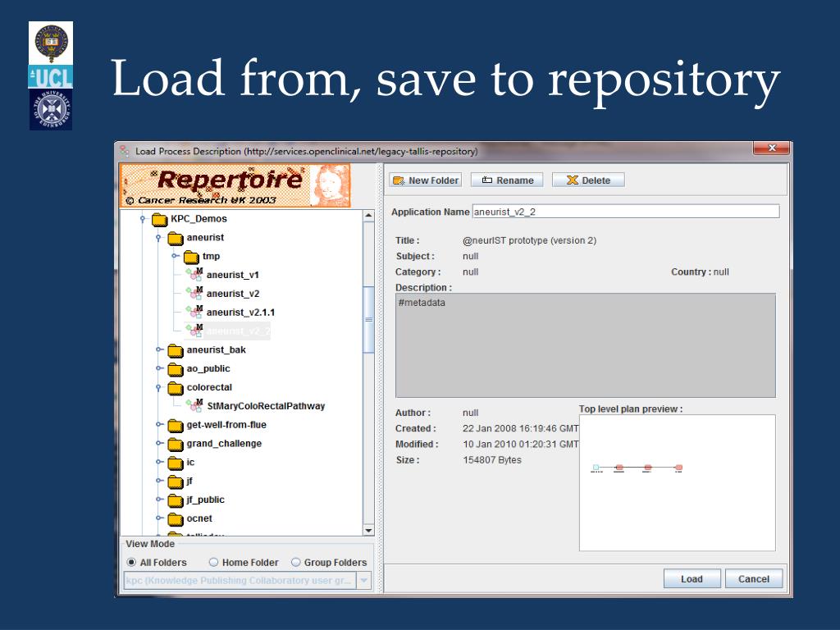This screenshot has width=840, height=630.
Task: Click the New Folder button
Action: point(426,180)
